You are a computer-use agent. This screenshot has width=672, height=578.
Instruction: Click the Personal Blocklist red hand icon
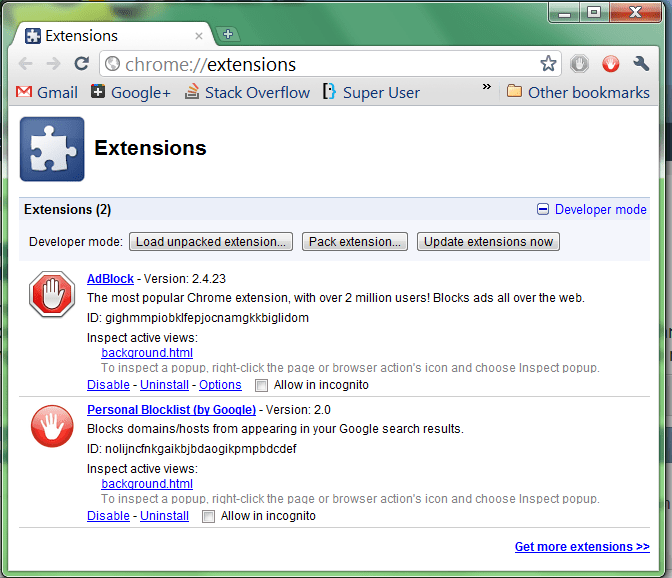[52, 426]
